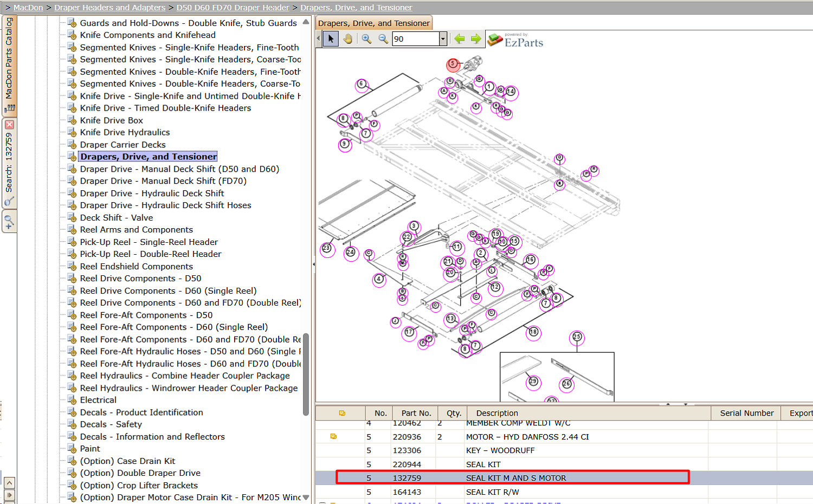Go to the previous diagram with green left arrow
The image size is (813, 504).
pyautogui.click(x=460, y=39)
